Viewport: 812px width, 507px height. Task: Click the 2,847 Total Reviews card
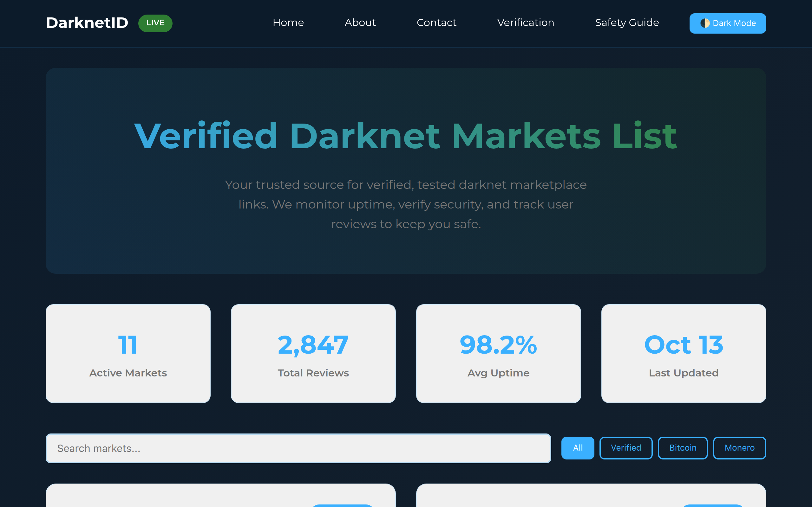pos(313,353)
